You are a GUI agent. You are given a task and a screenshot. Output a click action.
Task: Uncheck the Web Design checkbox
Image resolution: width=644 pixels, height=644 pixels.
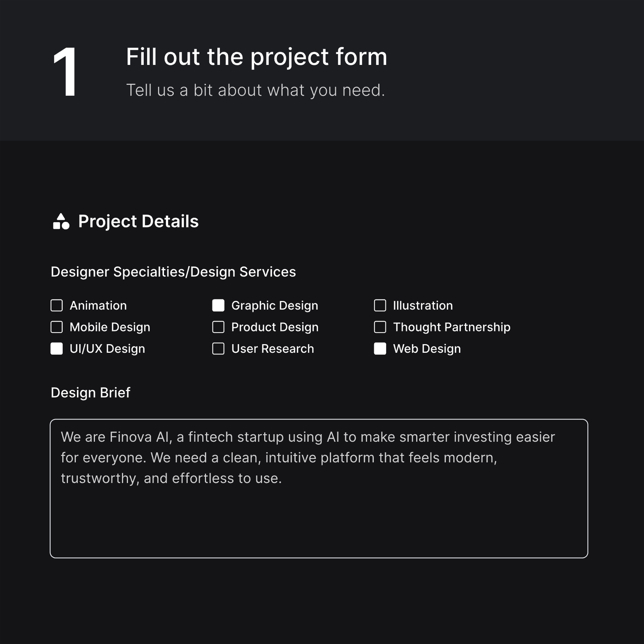click(380, 349)
